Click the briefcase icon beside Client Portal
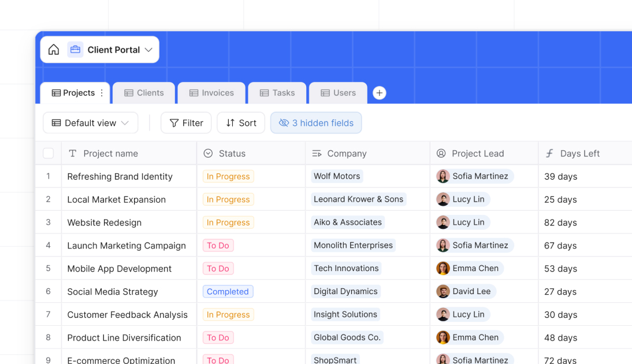This screenshot has height=364, width=632. [75, 50]
